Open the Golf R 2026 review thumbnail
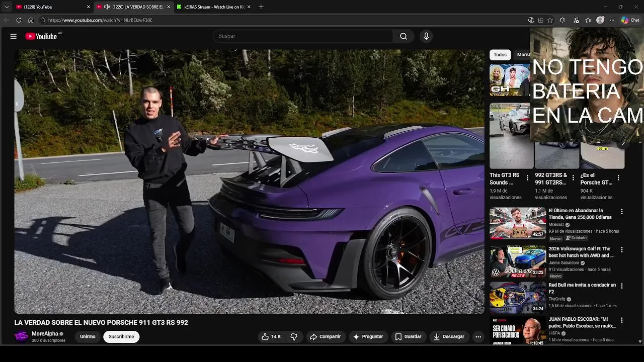 pyautogui.click(x=518, y=261)
